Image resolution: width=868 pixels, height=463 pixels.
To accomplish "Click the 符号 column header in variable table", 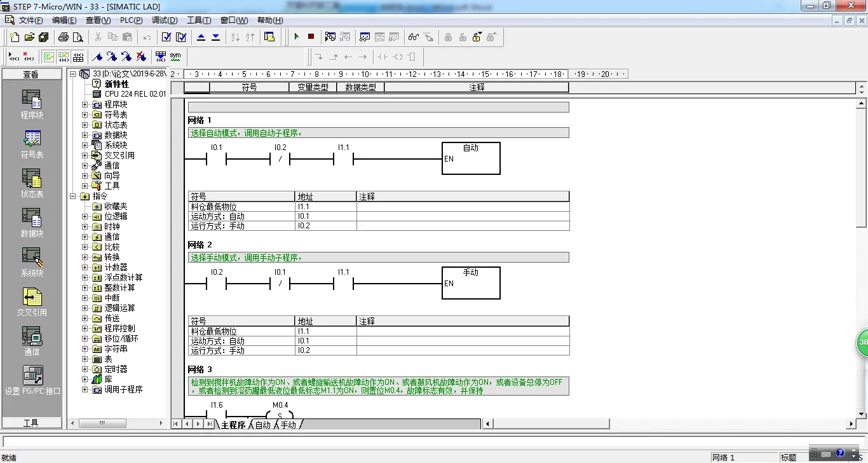I will 249,87.
